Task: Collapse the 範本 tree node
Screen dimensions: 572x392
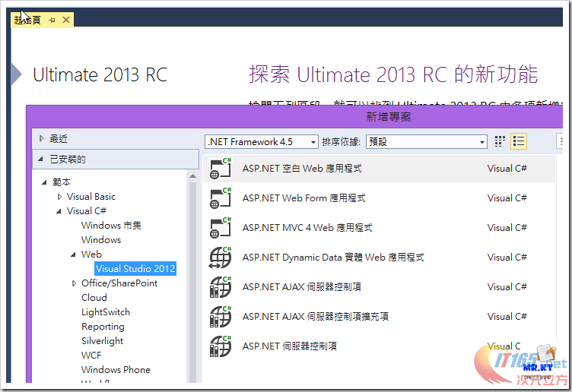Action: (x=44, y=182)
